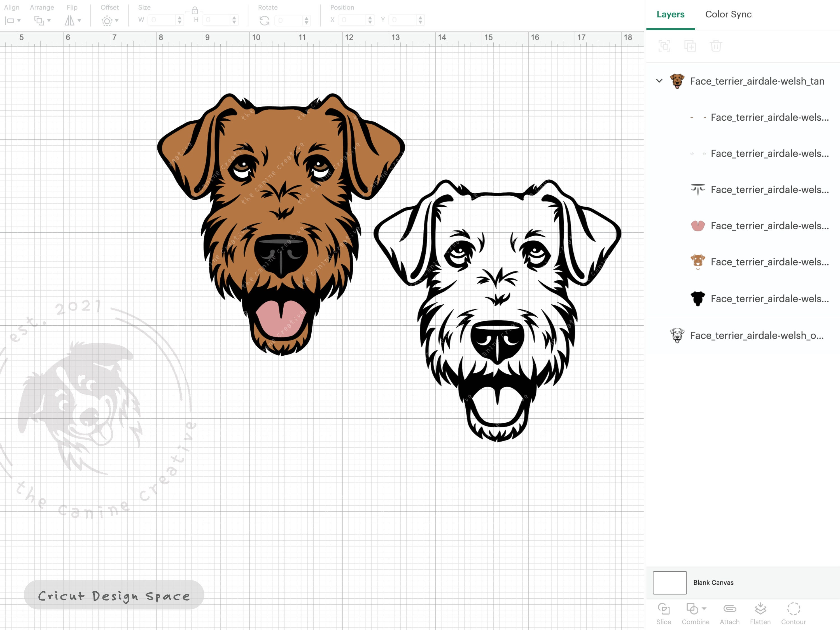Delete the selected layer using trash icon
This screenshot has height=630, width=840.
[x=717, y=46]
